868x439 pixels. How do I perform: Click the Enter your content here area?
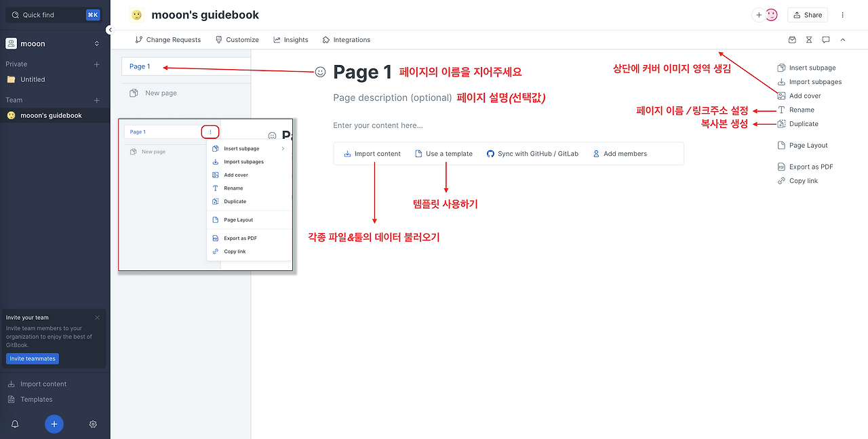(378, 125)
